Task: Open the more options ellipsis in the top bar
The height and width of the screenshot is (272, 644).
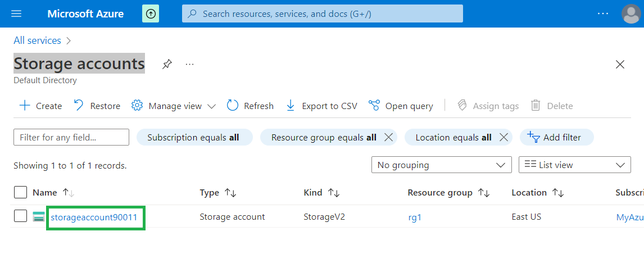Action: click(603, 13)
